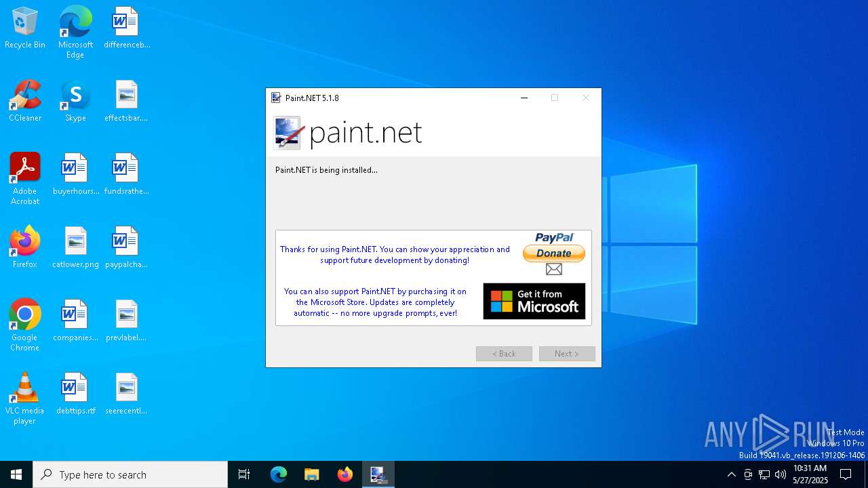The image size is (868, 488).
Task: Click the 'Thanks for using Paint.NET' donation text
Action: [x=395, y=255]
